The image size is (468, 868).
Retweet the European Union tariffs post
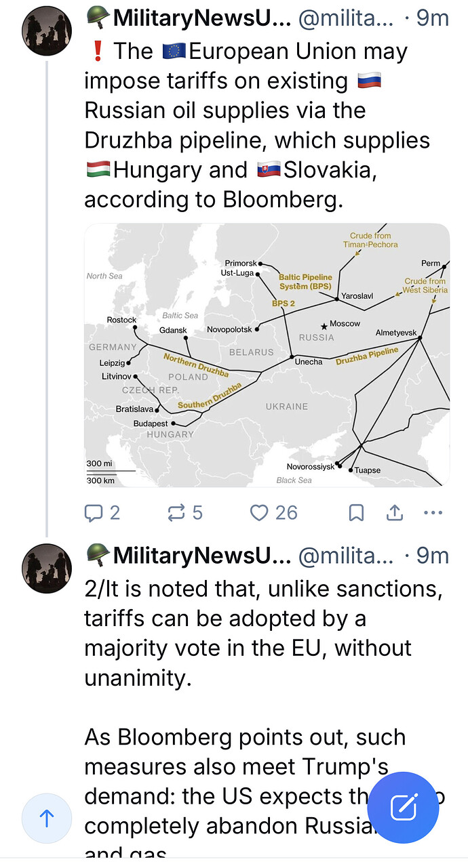point(176,513)
